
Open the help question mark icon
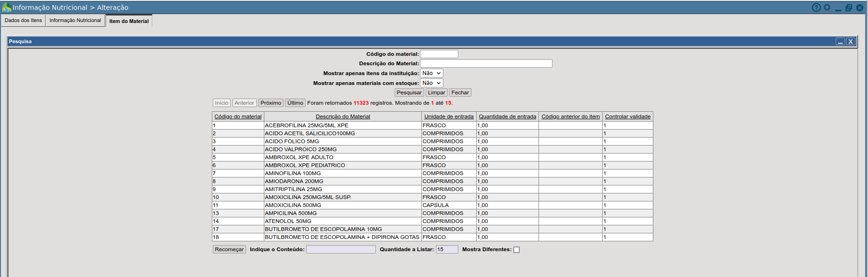click(816, 8)
